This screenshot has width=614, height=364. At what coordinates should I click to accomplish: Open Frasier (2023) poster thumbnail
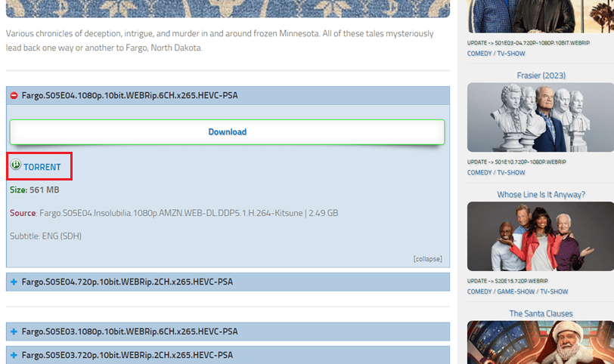click(541, 117)
